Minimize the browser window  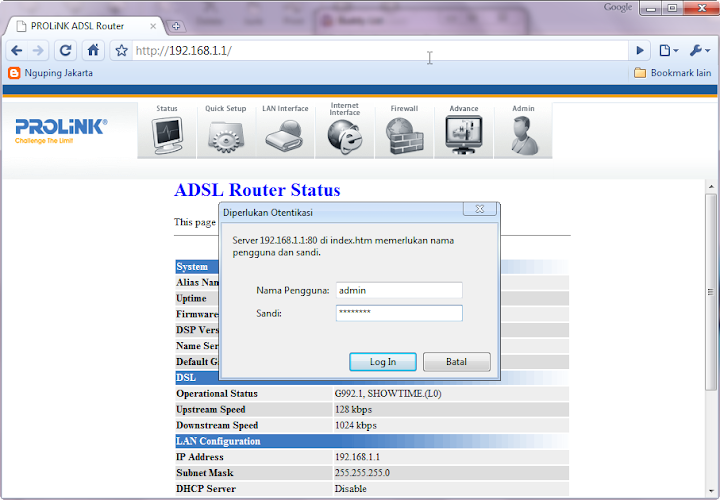[x=651, y=8]
